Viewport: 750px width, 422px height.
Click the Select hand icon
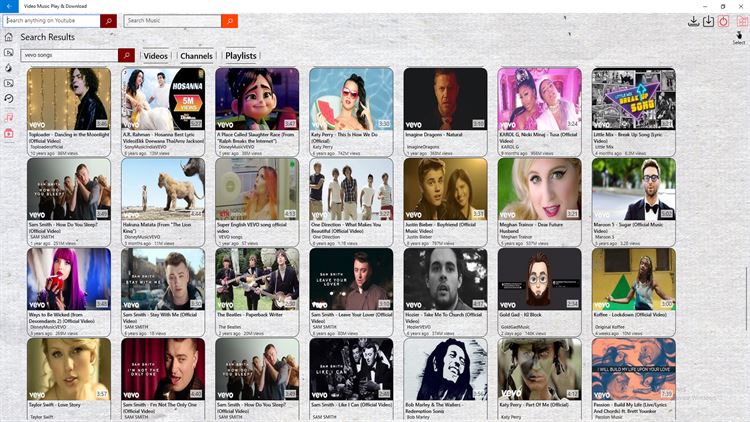coord(739,38)
